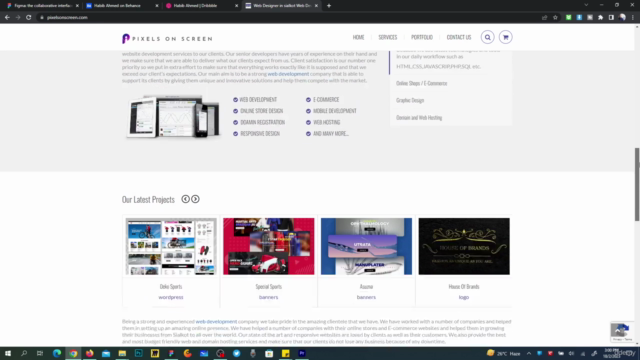640x360 pixels.
Task: Open the blue download extension icon
Action: (579, 18)
